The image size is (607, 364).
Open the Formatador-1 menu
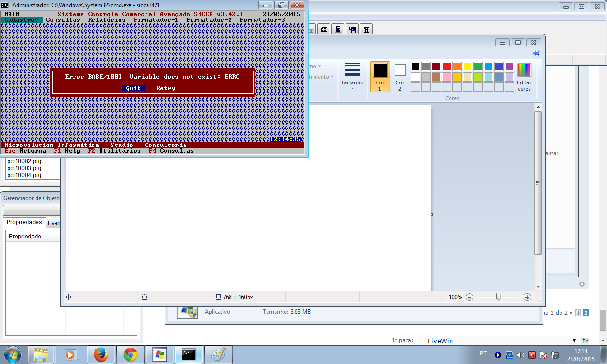pyautogui.click(x=156, y=20)
